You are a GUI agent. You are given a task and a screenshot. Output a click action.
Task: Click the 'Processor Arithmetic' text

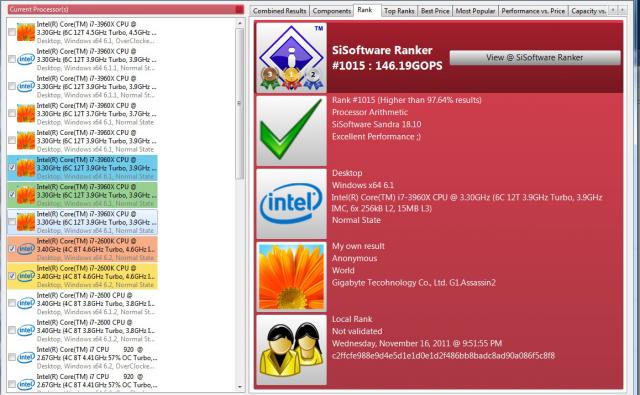(x=370, y=112)
